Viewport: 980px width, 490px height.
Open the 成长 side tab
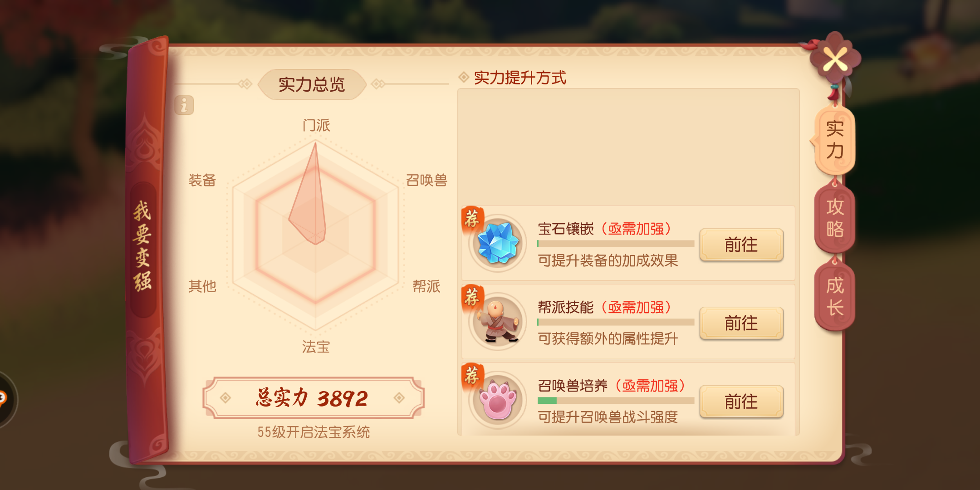point(835,297)
